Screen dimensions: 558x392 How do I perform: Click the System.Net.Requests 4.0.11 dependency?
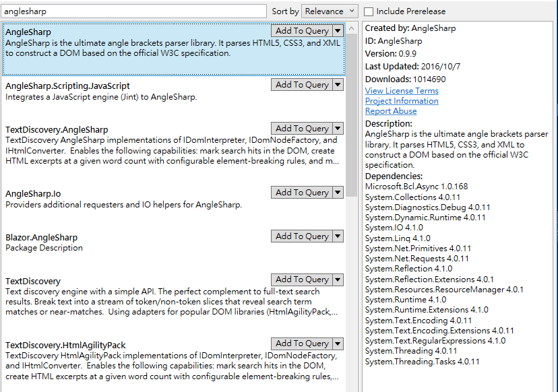pyautogui.click(x=416, y=259)
